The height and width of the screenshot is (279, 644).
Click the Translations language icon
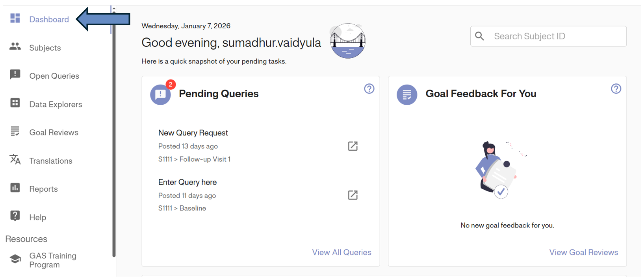coord(15,159)
